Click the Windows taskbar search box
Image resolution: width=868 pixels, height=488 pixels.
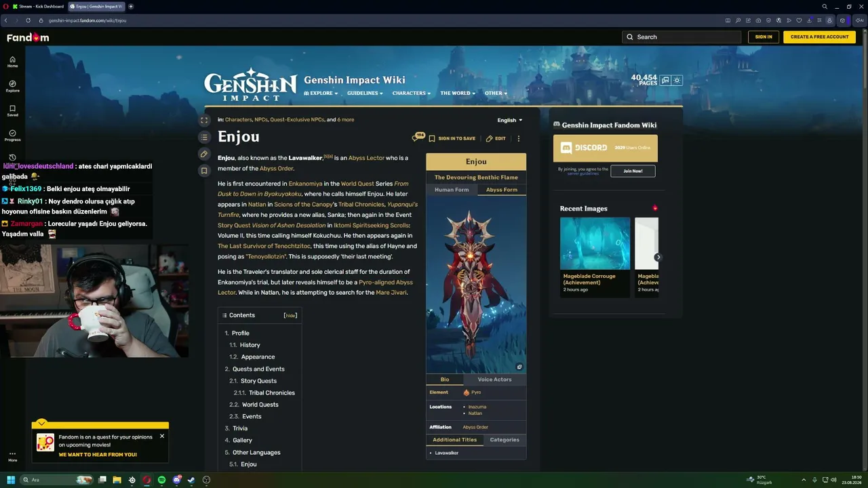point(57,480)
